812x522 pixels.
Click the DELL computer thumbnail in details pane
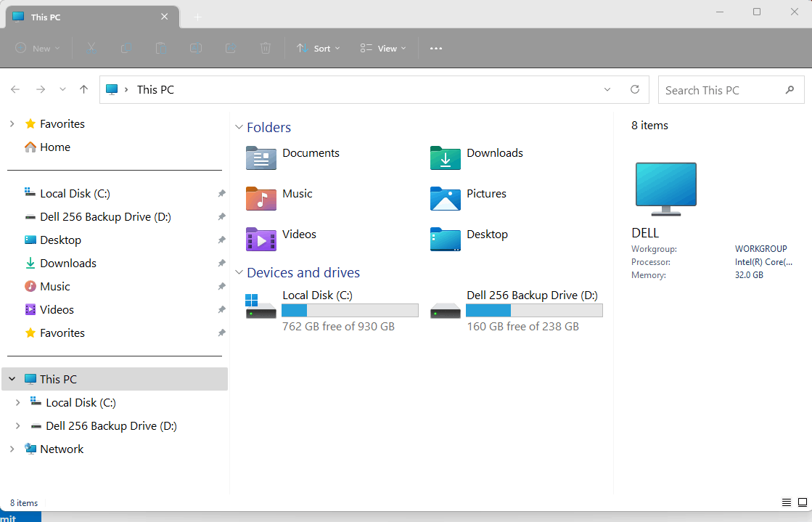coord(666,189)
